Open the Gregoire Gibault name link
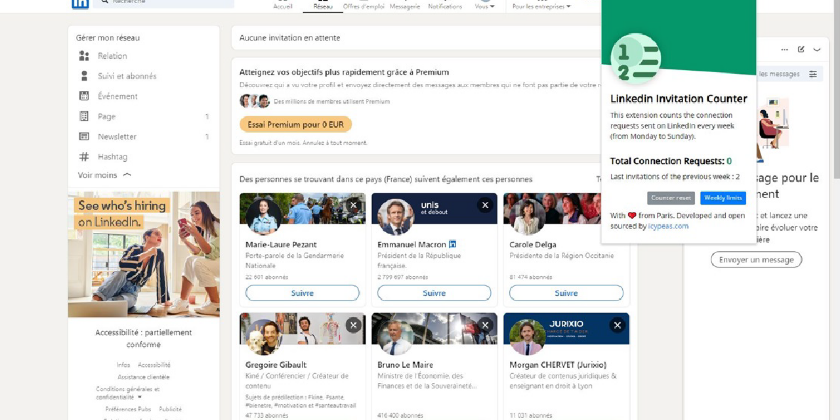 pos(276,365)
